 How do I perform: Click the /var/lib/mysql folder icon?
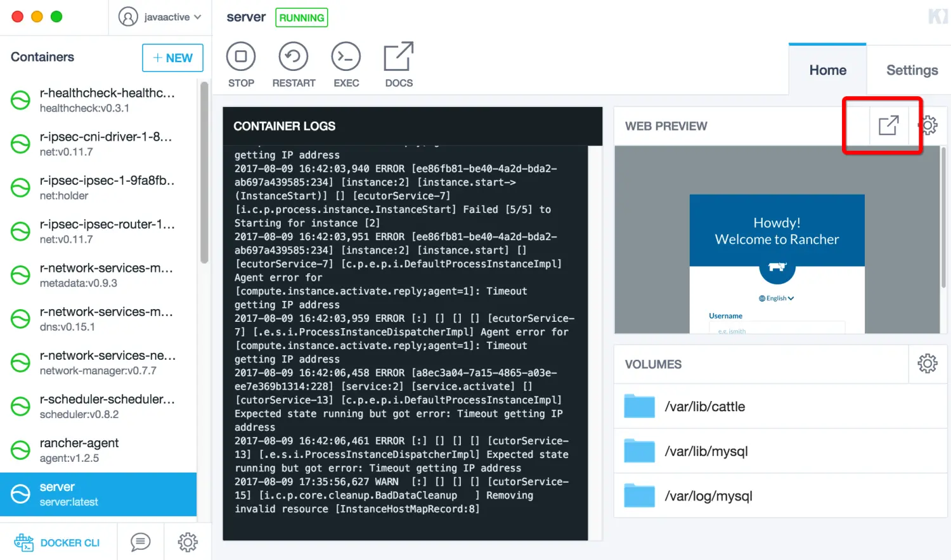pyautogui.click(x=639, y=451)
